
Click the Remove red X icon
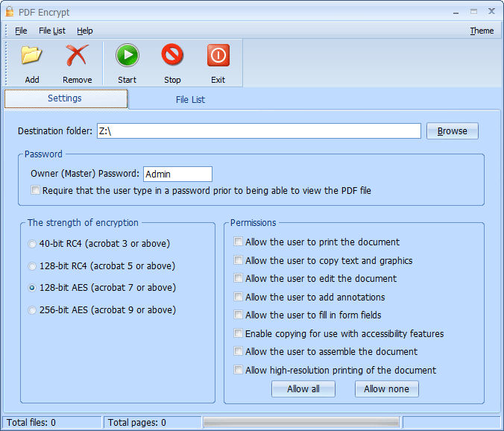click(x=77, y=56)
